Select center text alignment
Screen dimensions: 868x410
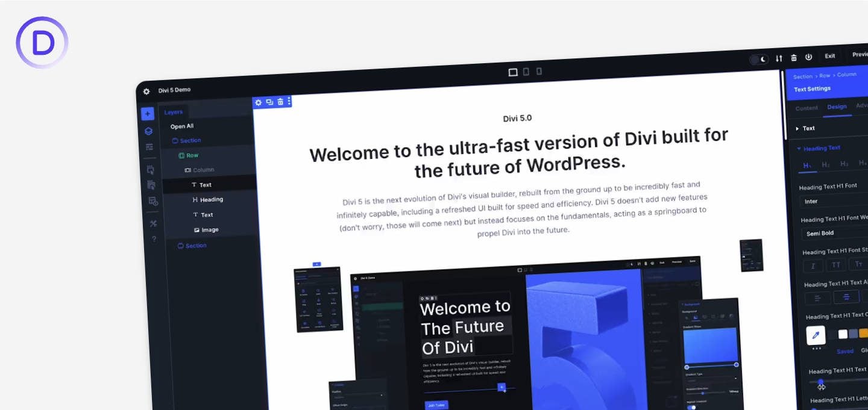tap(846, 297)
